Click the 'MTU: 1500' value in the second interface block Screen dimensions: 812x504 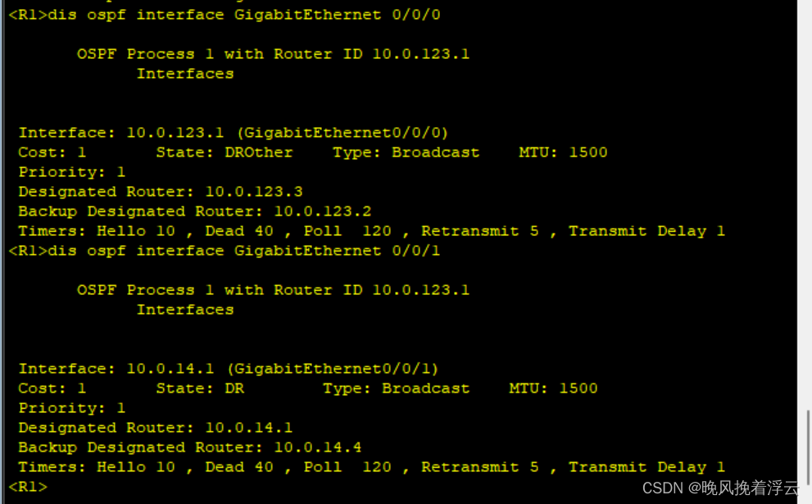[553, 388]
